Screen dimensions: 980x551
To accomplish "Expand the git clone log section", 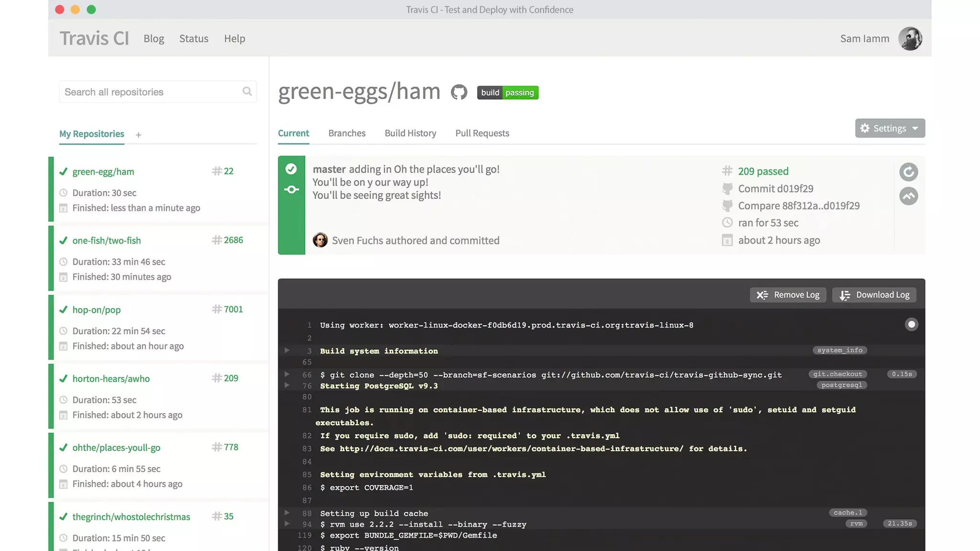I will [287, 375].
